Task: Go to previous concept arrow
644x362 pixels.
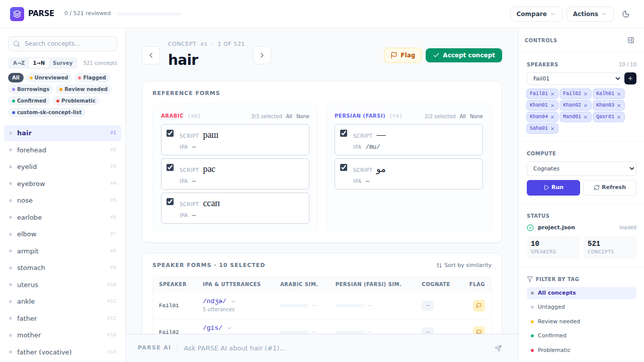Action: click(151, 55)
